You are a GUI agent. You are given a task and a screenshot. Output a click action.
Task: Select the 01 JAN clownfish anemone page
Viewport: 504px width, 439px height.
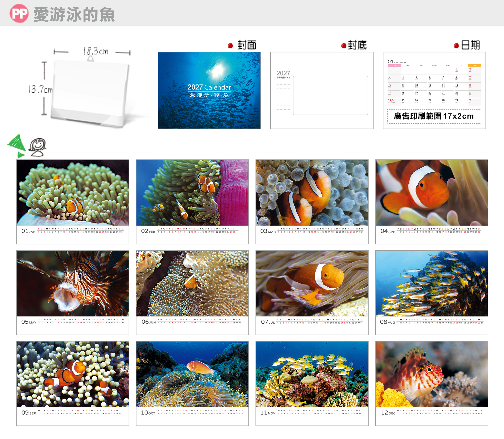point(73,202)
